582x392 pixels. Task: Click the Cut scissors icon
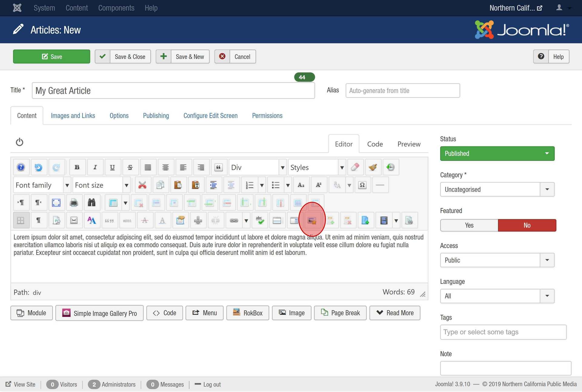coord(142,185)
